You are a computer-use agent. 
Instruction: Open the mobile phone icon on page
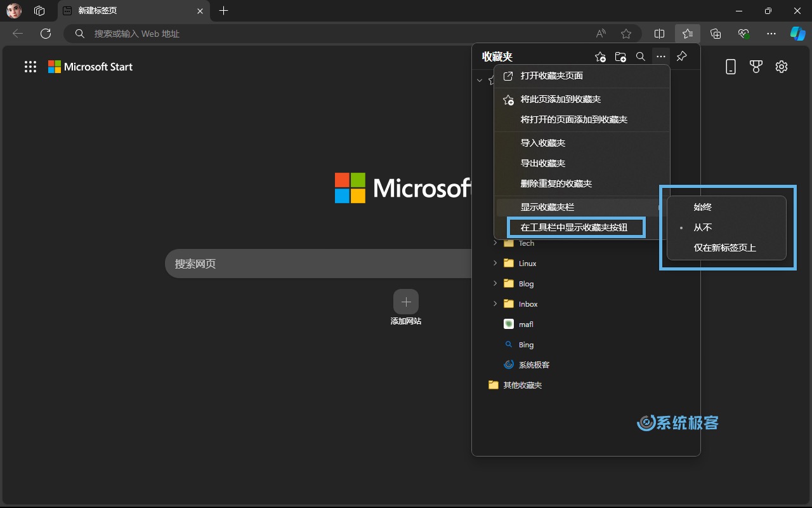731,67
